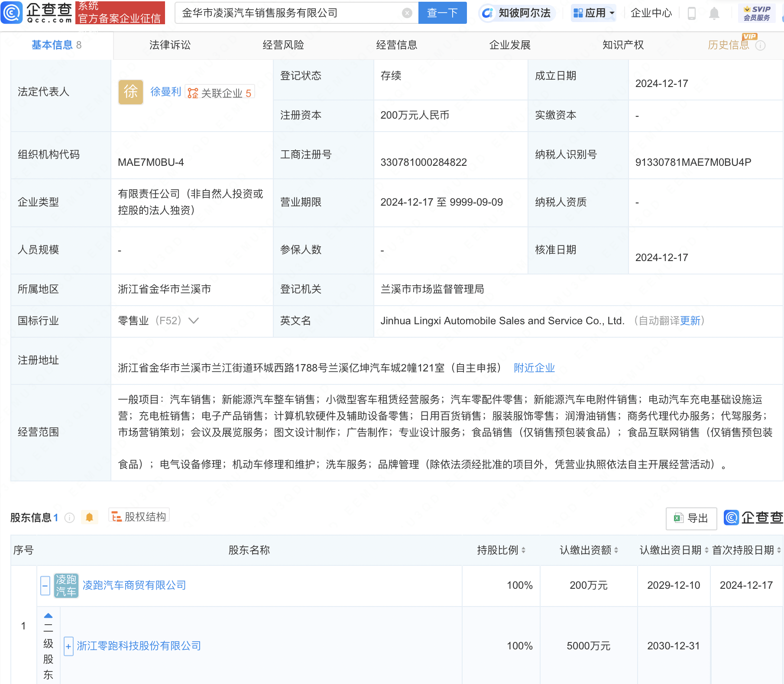Click the 存续 registration status value
Screen dimensions: 784x684
[x=391, y=76]
